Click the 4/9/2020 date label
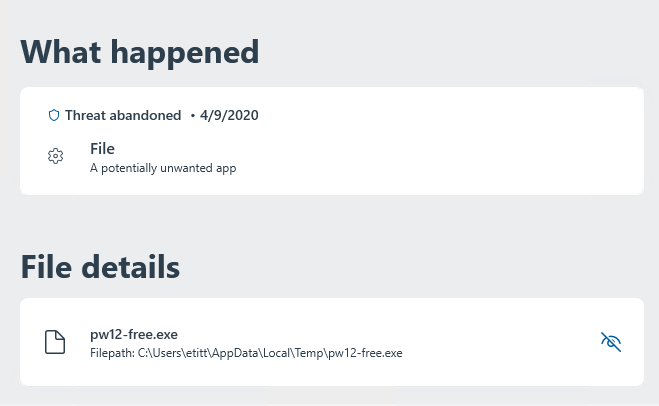659x406 pixels. point(229,115)
